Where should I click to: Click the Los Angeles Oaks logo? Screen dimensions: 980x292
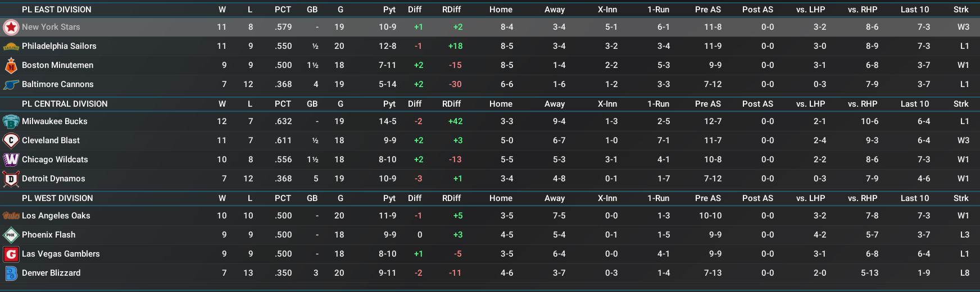(11, 216)
